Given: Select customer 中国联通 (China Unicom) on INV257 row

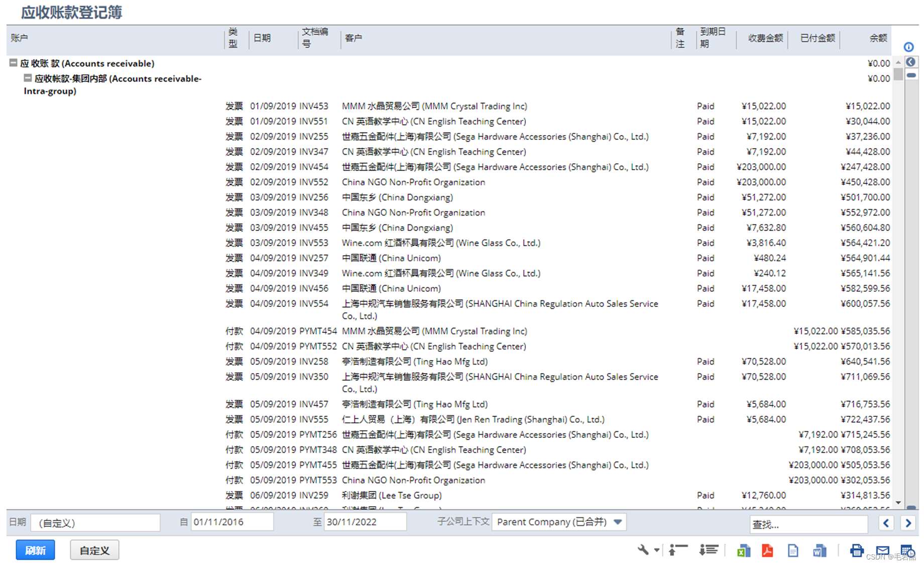Looking at the screenshot, I should pyautogui.click(x=392, y=258).
